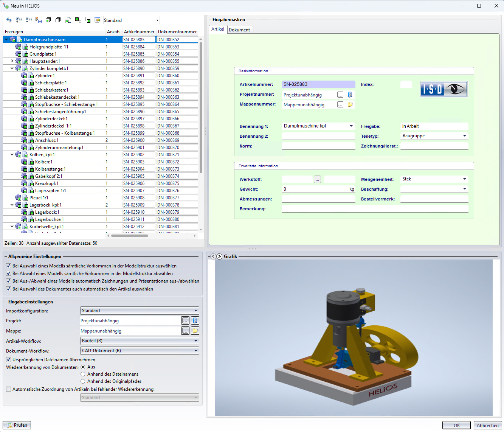Select 'Anhand des Dateinamens' radio button
Screen dimensions: 504x432
(x=83, y=374)
